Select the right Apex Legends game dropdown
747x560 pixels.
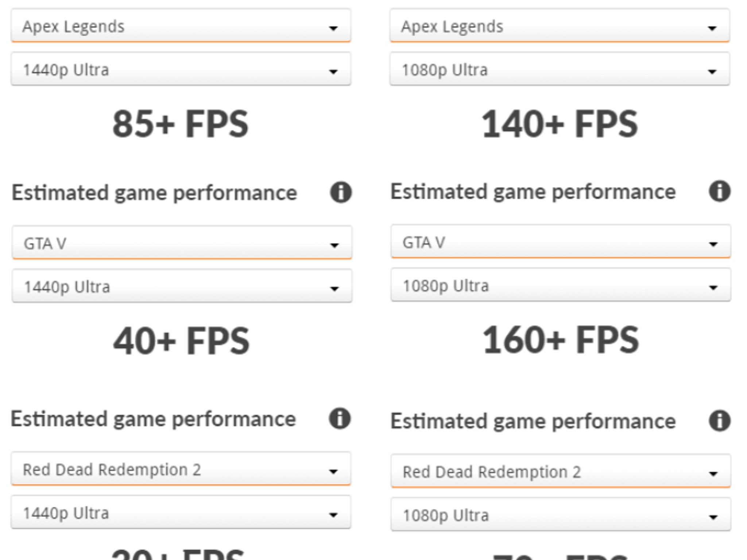[560, 26]
